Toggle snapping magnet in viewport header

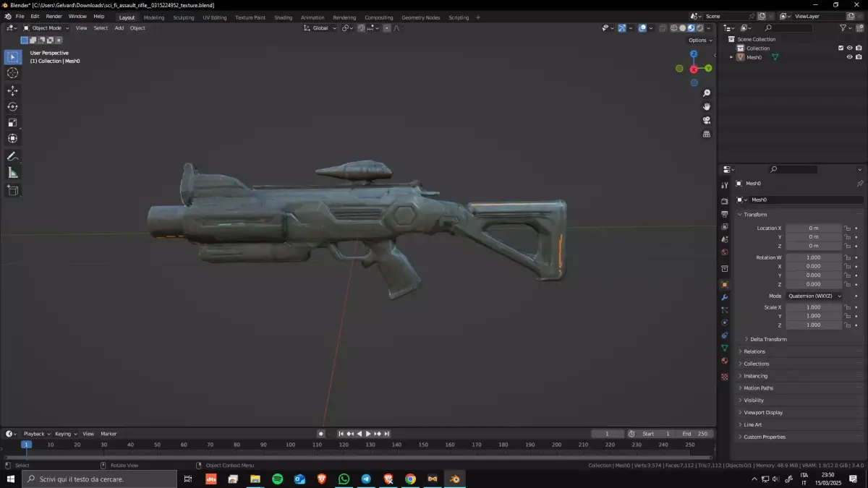(359, 28)
